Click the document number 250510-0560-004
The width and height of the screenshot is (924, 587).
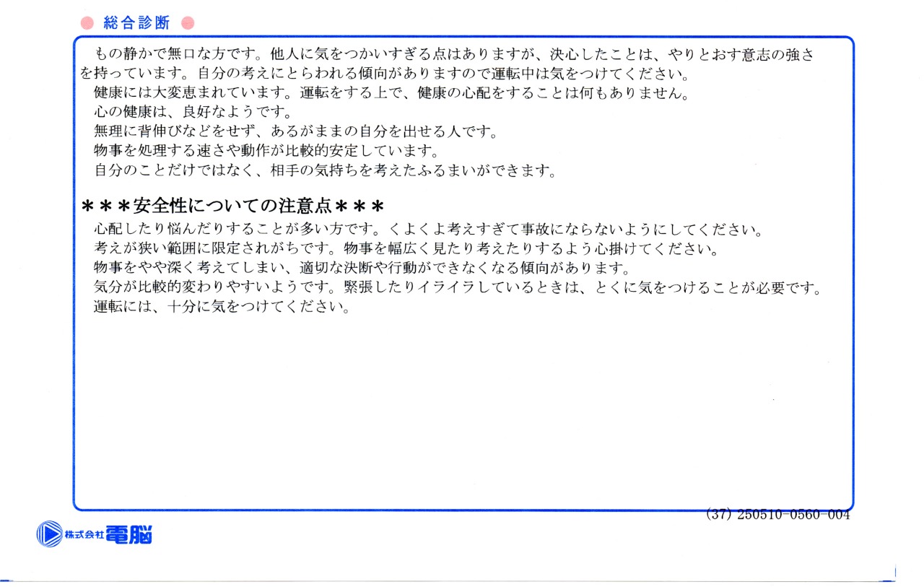794,515
